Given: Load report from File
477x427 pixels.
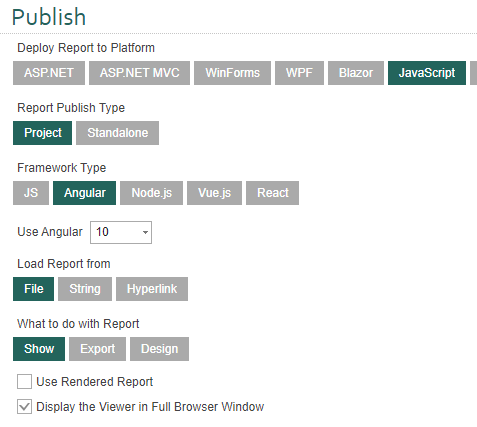Looking at the screenshot, I should coord(33,289).
